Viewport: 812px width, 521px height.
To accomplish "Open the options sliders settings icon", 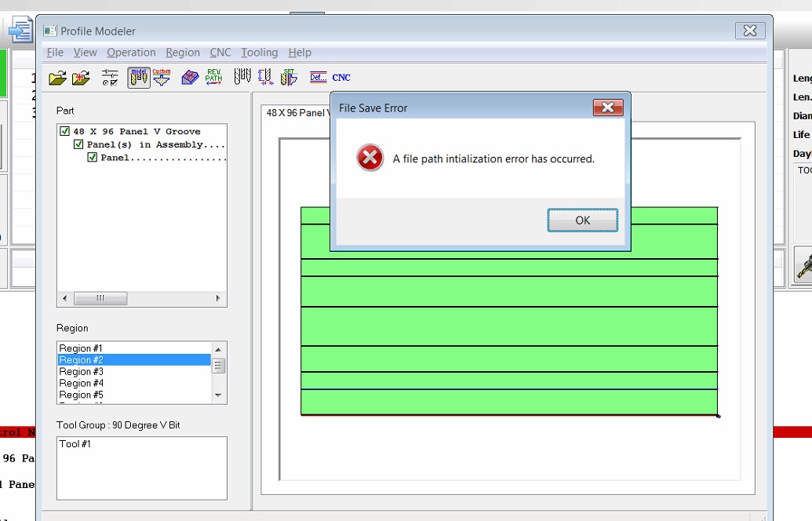I will point(110,78).
